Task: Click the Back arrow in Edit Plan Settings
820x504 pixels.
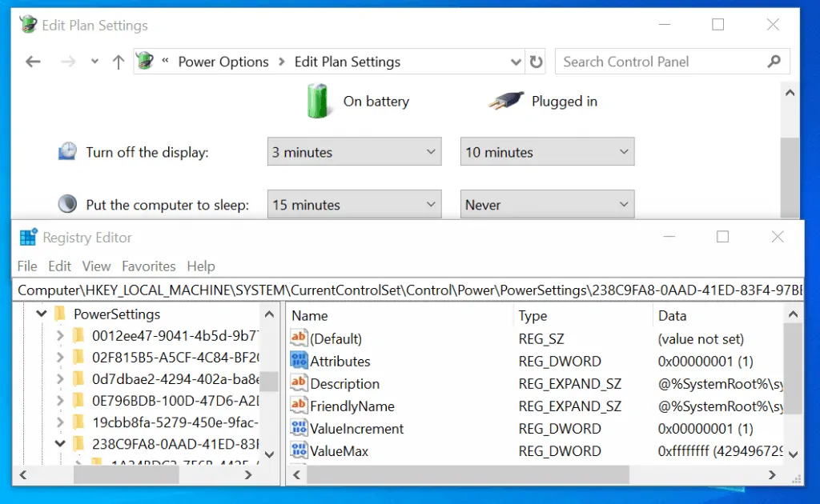Action: coord(33,62)
